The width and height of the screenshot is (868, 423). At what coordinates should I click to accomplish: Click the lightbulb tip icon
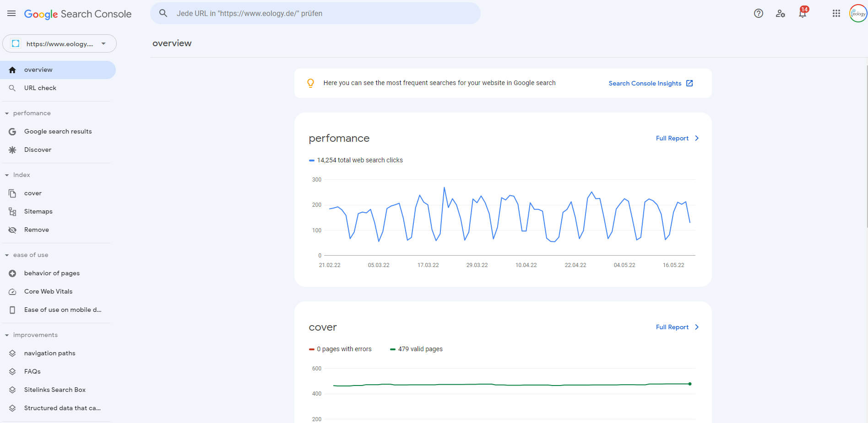pos(310,83)
